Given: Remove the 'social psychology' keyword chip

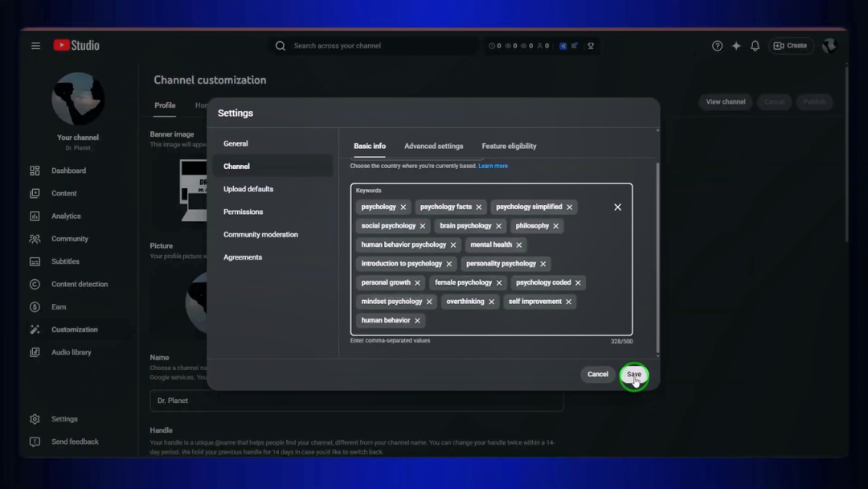Looking at the screenshot, I should pyautogui.click(x=423, y=226).
